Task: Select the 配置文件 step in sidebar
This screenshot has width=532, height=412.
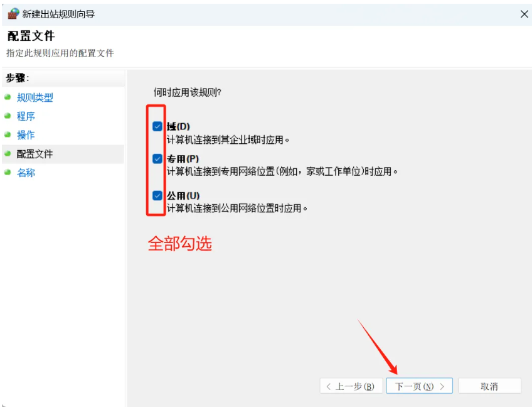Action: pos(35,154)
